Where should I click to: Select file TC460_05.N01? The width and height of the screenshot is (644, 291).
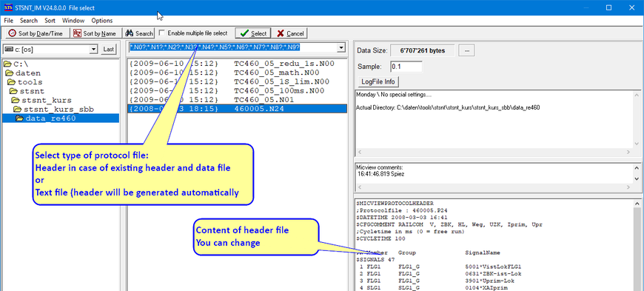pyautogui.click(x=238, y=100)
